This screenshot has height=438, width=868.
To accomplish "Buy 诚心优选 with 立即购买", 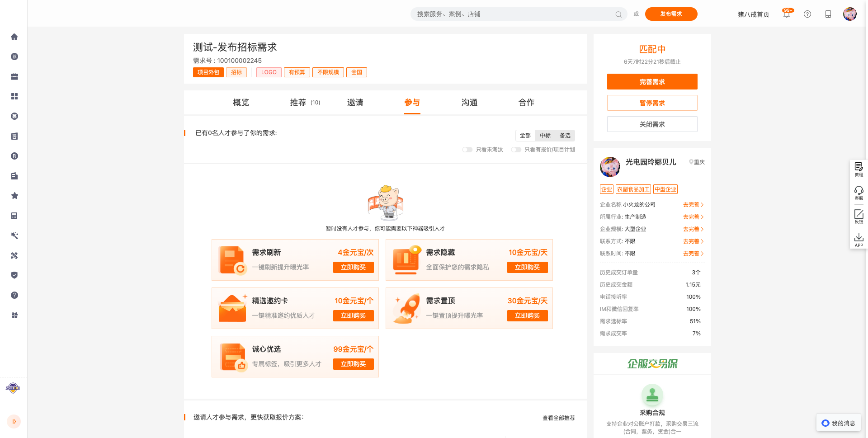I will point(354,364).
